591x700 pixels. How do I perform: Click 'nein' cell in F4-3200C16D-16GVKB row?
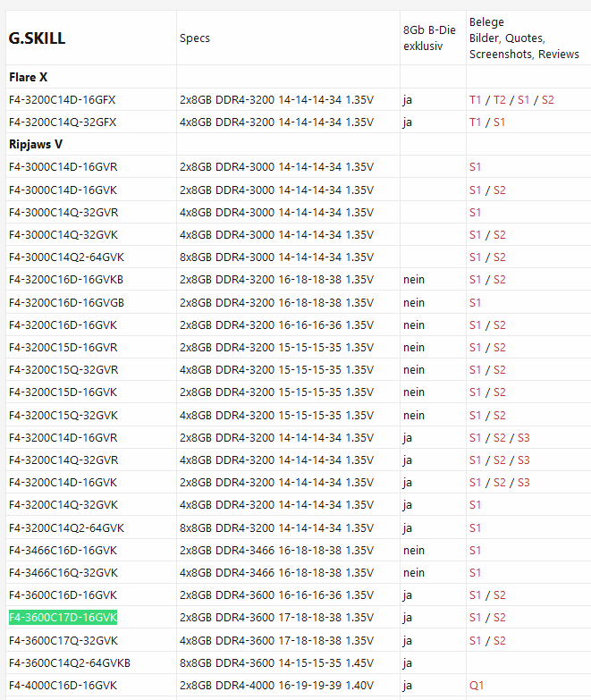tap(414, 280)
